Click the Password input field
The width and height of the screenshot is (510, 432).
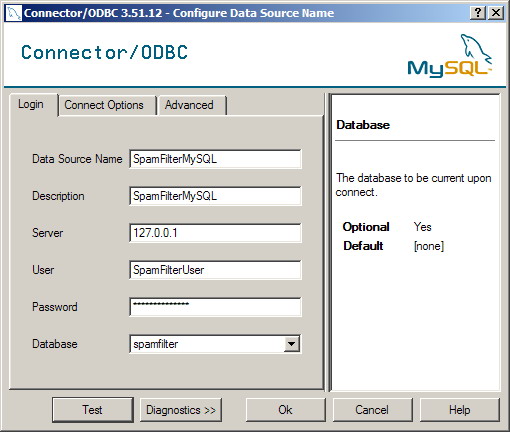click(x=215, y=307)
